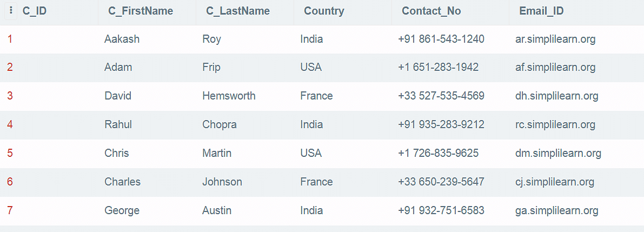
Task: Click the Country column header
Action: point(324,11)
